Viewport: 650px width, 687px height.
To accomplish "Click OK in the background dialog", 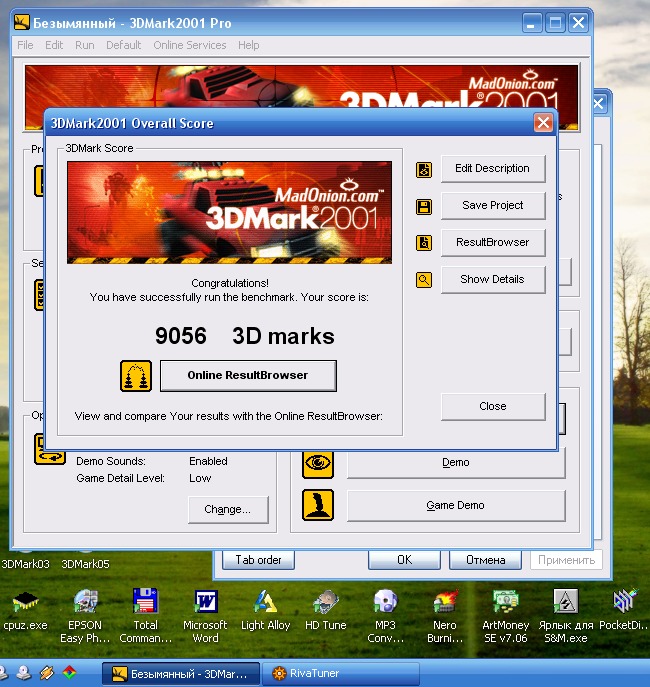I will click(404, 560).
